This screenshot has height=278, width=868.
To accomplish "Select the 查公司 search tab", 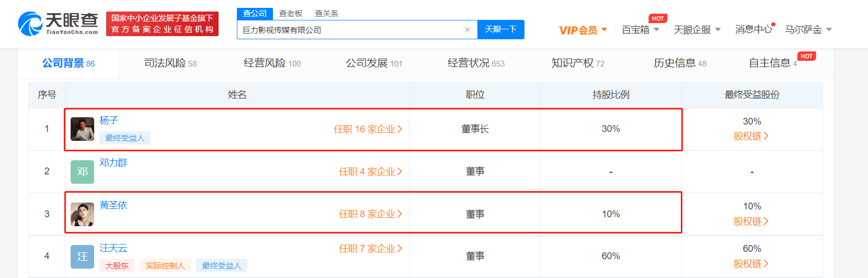I will tap(255, 14).
